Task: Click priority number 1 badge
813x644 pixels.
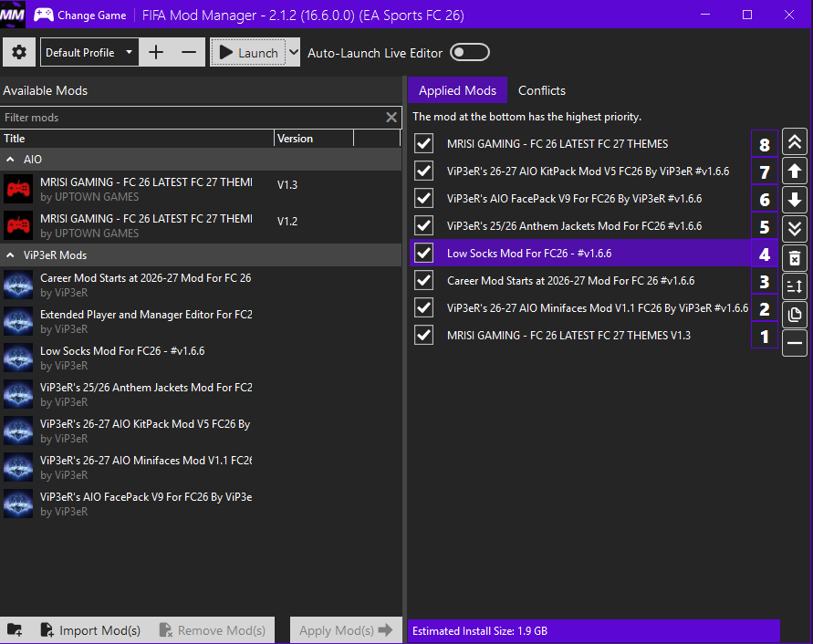Action: 765,336
